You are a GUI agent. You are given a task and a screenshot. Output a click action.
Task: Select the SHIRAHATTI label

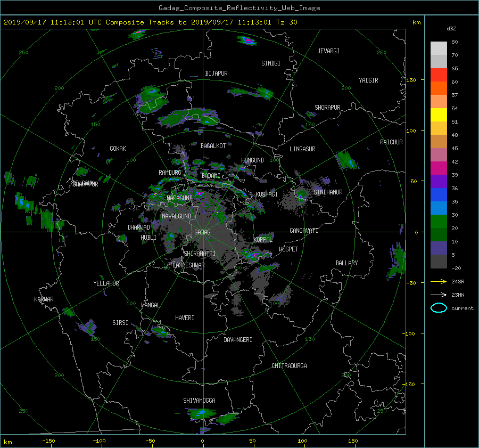pos(200,254)
